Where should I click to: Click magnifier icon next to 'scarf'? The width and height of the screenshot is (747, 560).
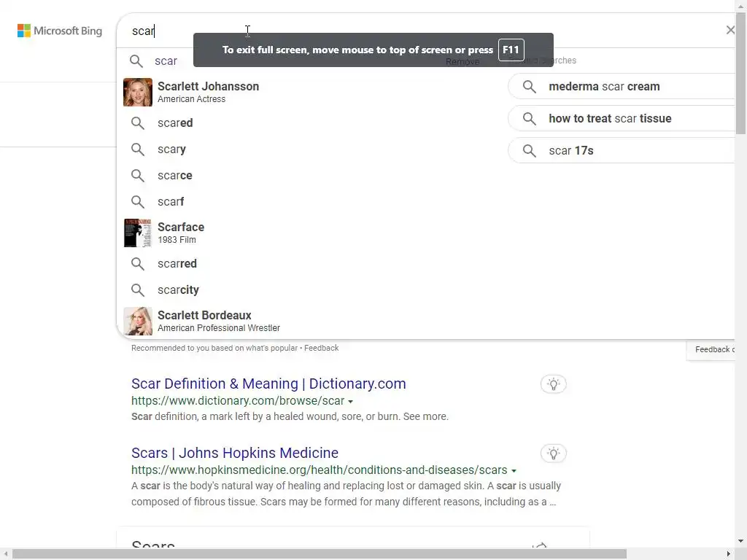pyautogui.click(x=138, y=201)
